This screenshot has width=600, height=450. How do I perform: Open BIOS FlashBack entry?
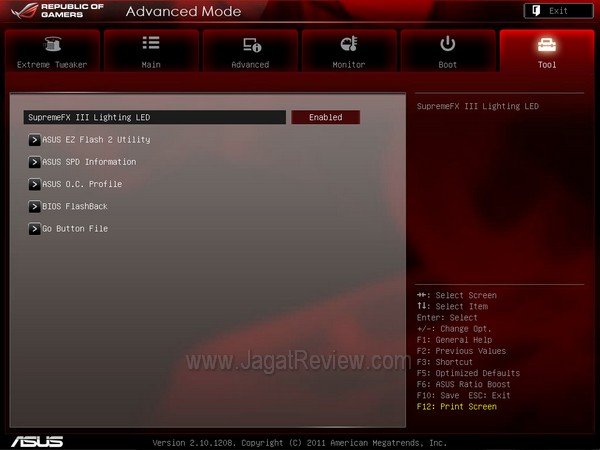(x=75, y=206)
